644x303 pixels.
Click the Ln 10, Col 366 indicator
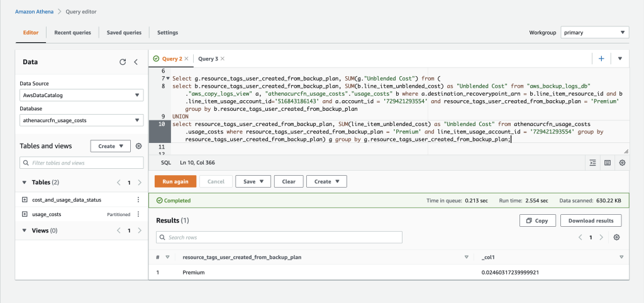pos(197,163)
